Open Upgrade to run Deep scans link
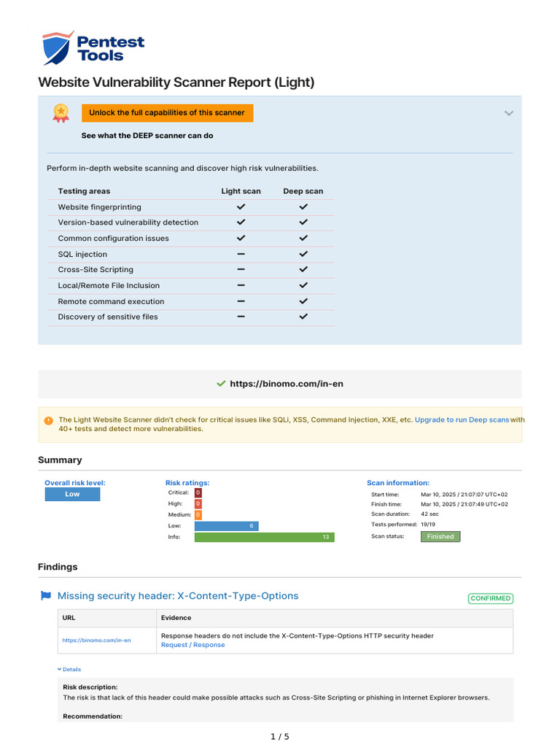This screenshot has height=747, width=560. click(x=462, y=419)
